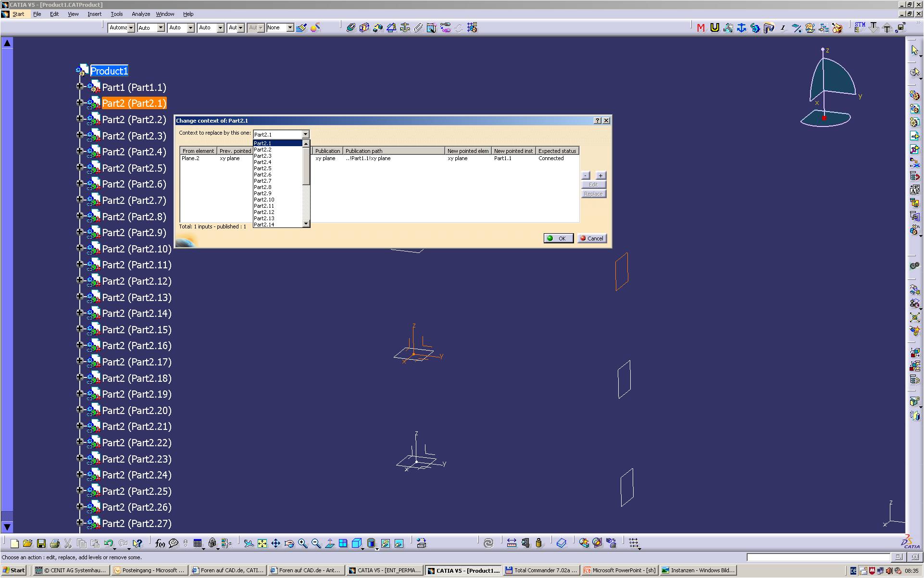Viewport: 924px width, 578px height.
Task: Click the Undo arrow icon
Action: coord(109,543)
